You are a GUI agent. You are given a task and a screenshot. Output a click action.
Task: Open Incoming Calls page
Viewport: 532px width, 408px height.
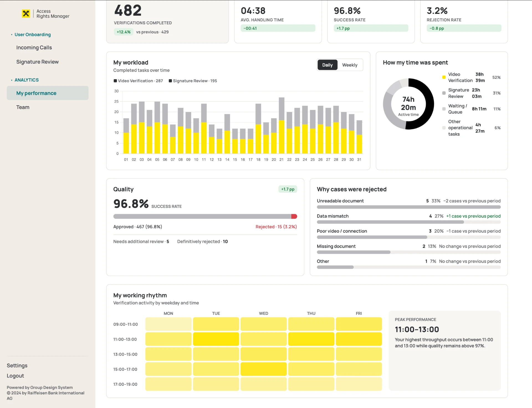tap(34, 47)
